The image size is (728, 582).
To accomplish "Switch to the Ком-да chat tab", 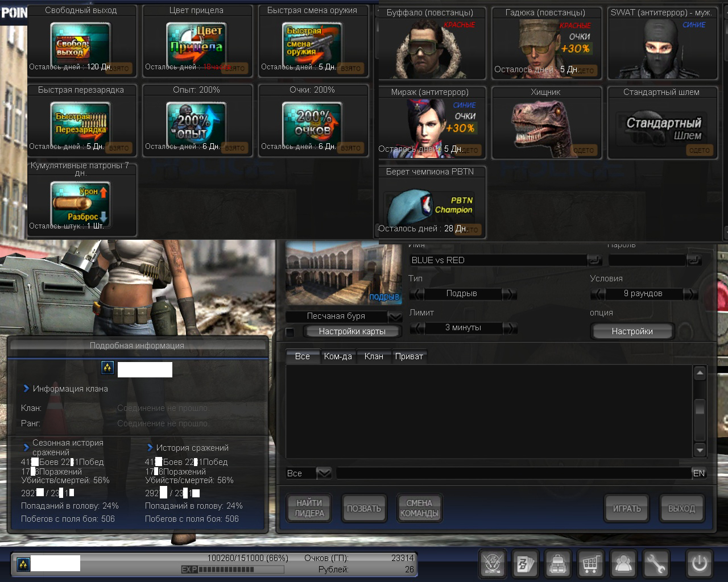I will (x=338, y=356).
